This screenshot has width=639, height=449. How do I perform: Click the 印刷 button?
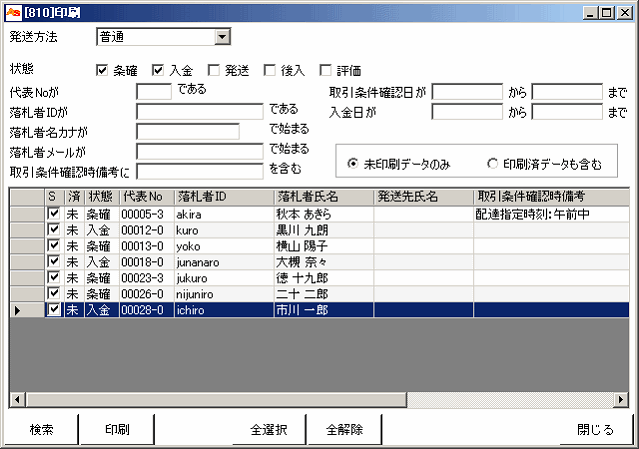coord(117,429)
